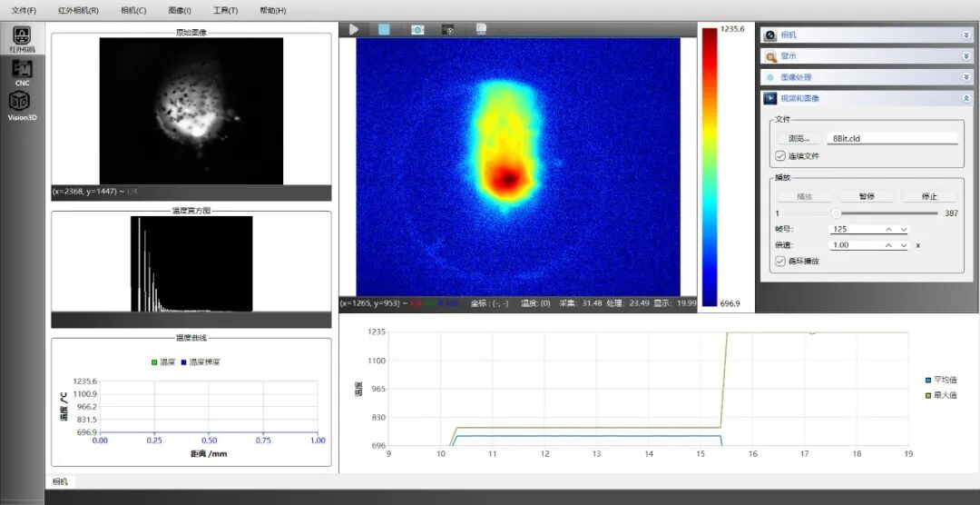
Task: Click the save file icon in toolbar
Action: (481, 29)
